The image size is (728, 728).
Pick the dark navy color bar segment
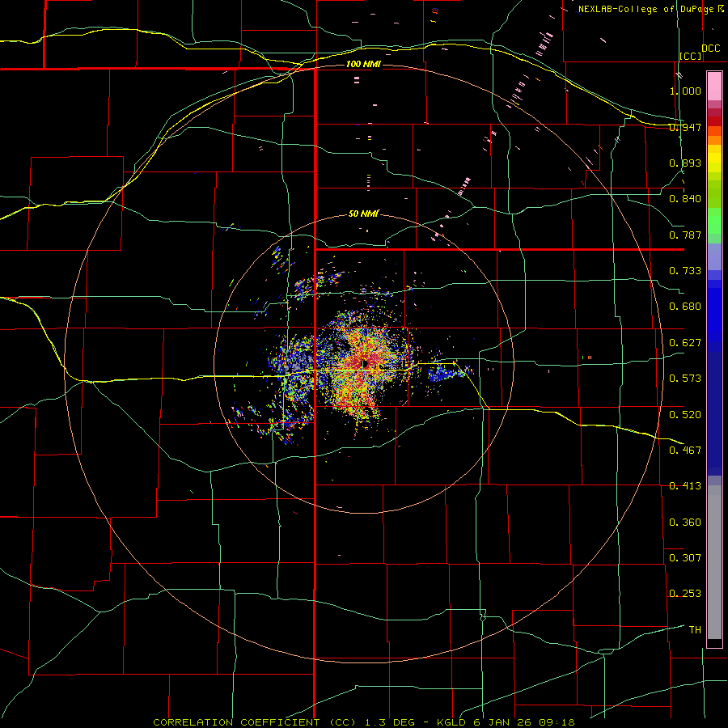click(714, 413)
